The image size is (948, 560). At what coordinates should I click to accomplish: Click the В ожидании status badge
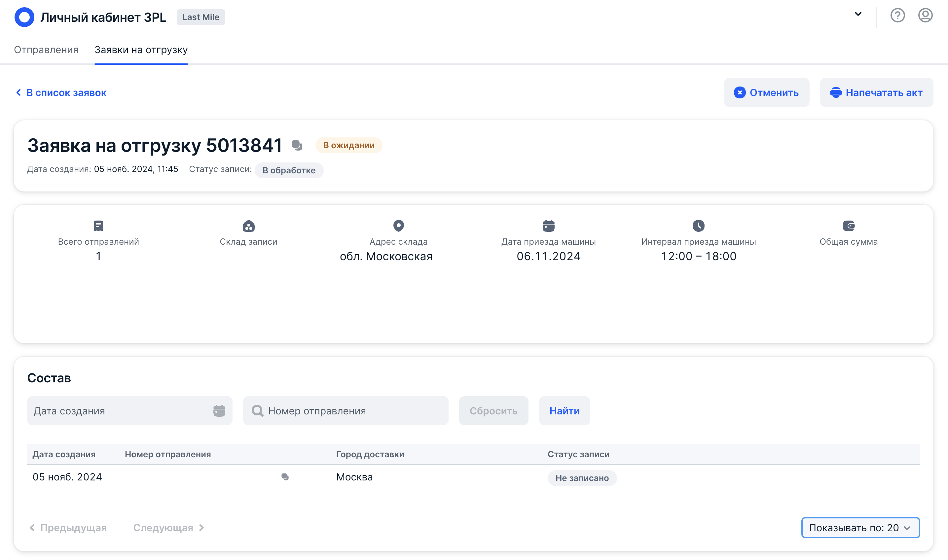[349, 145]
